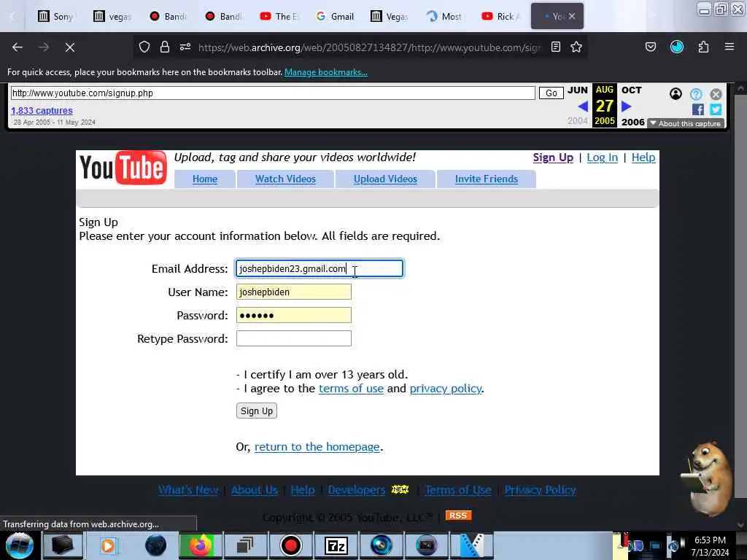Screen dimensions: 747x560
Task: Go to next capture with right arrow
Action: click(627, 106)
